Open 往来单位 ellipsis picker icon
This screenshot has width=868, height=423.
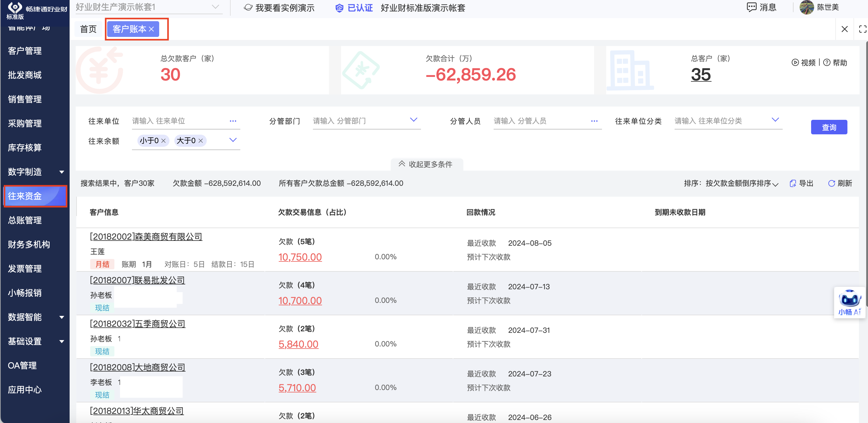pos(233,121)
